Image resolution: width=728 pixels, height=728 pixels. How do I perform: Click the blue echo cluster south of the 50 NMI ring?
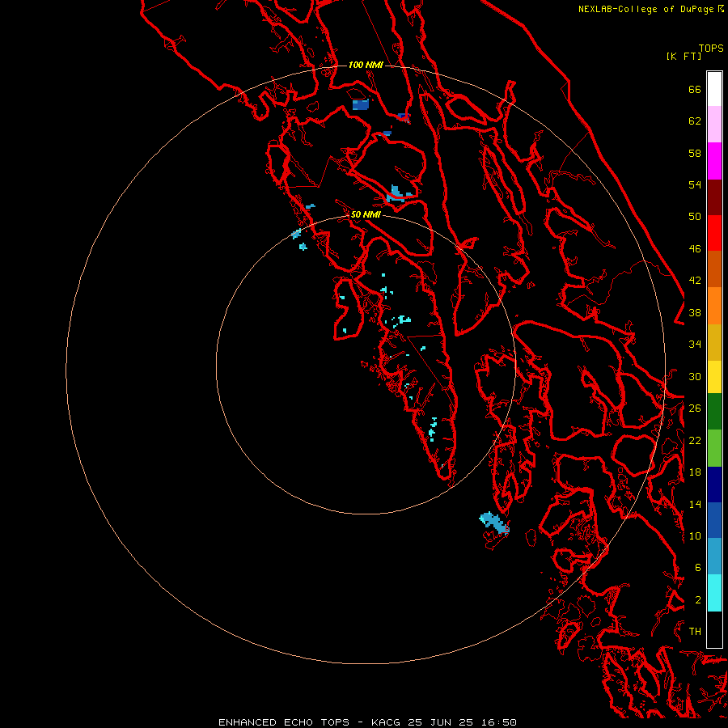pos(494,523)
